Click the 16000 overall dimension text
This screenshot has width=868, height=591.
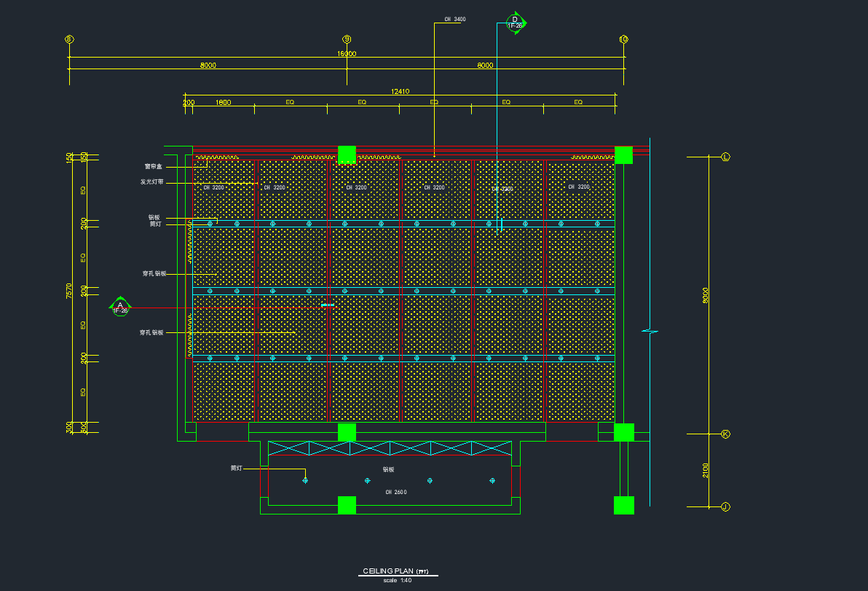click(347, 54)
